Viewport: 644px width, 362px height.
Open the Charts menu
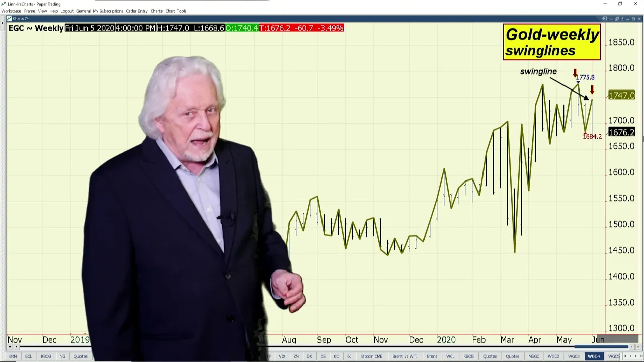coord(156,11)
